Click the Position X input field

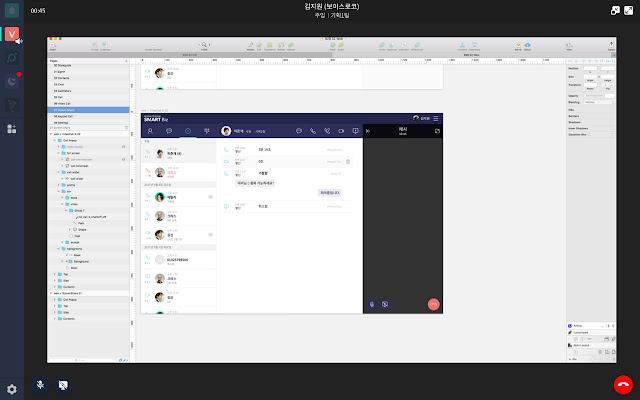tap(590, 68)
